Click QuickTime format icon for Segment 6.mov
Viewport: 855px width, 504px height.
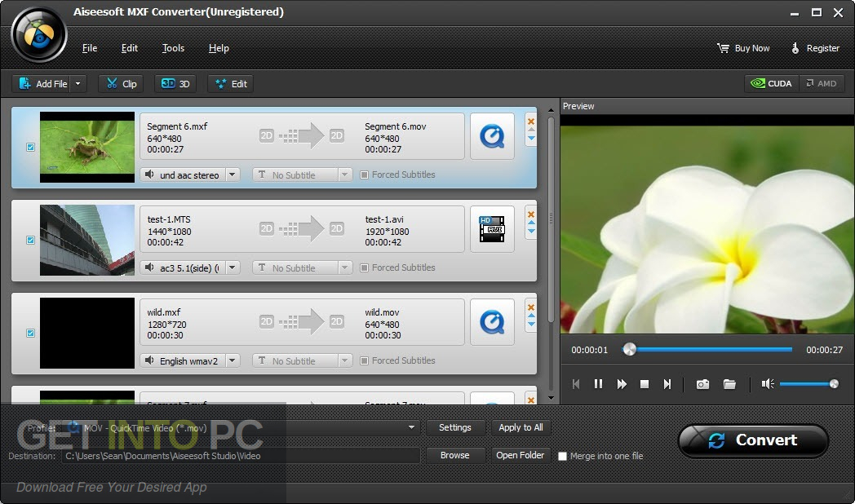pyautogui.click(x=492, y=136)
